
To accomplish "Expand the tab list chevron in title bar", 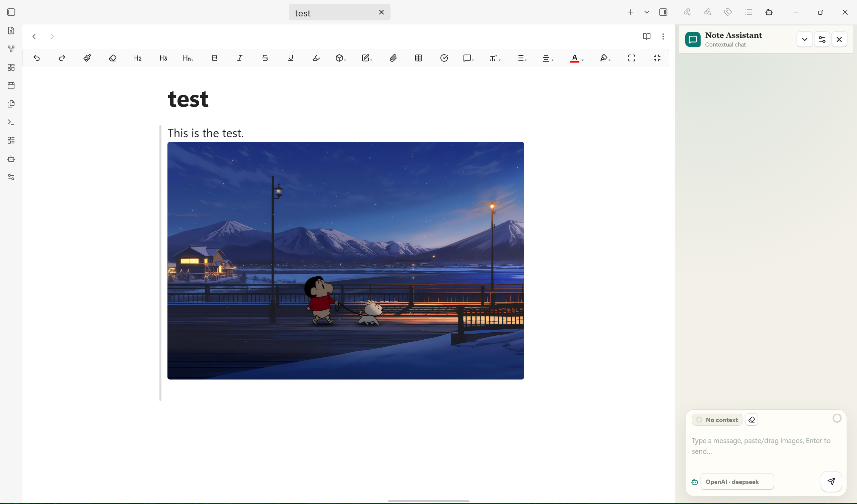I will click(646, 12).
